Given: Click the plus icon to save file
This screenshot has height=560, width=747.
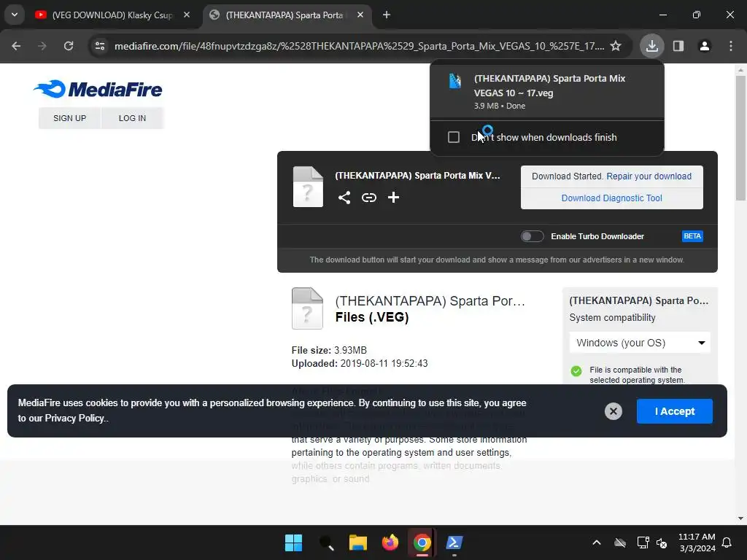Looking at the screenshot, I should pyautogui.click(x=393, y=197).
